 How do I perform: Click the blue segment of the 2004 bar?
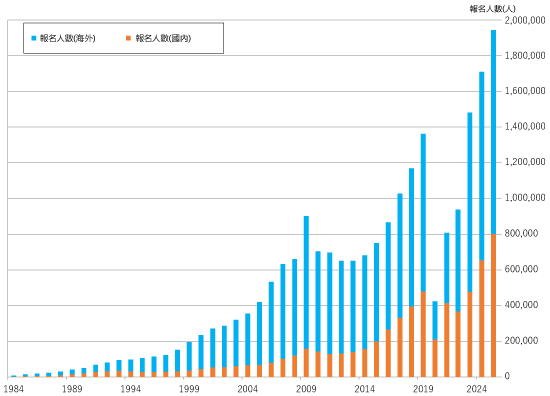(x=248, y=339)
